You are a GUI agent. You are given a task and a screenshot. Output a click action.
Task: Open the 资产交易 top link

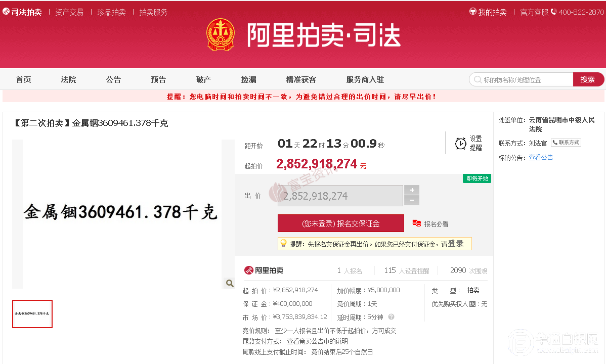(x=69, y=12)
